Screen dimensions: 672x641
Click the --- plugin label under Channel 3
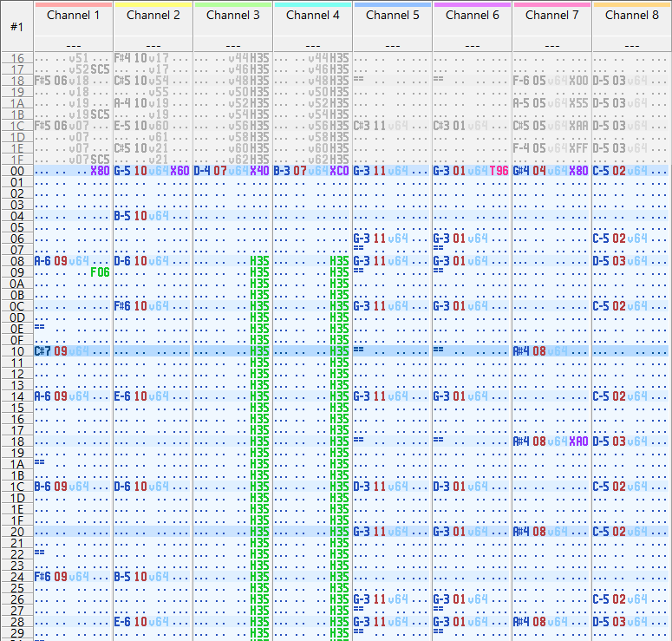pyautogui.click(x=232, y=45)
